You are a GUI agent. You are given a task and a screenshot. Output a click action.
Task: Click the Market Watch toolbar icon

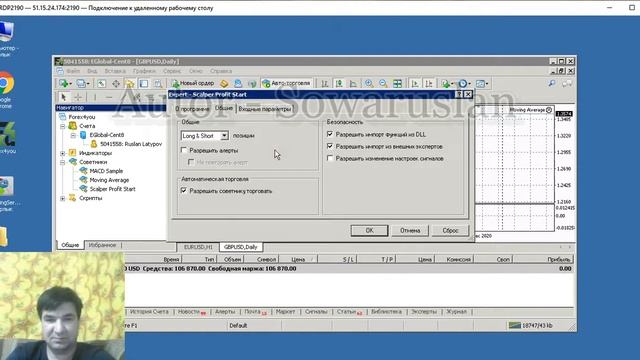[101, 84]
